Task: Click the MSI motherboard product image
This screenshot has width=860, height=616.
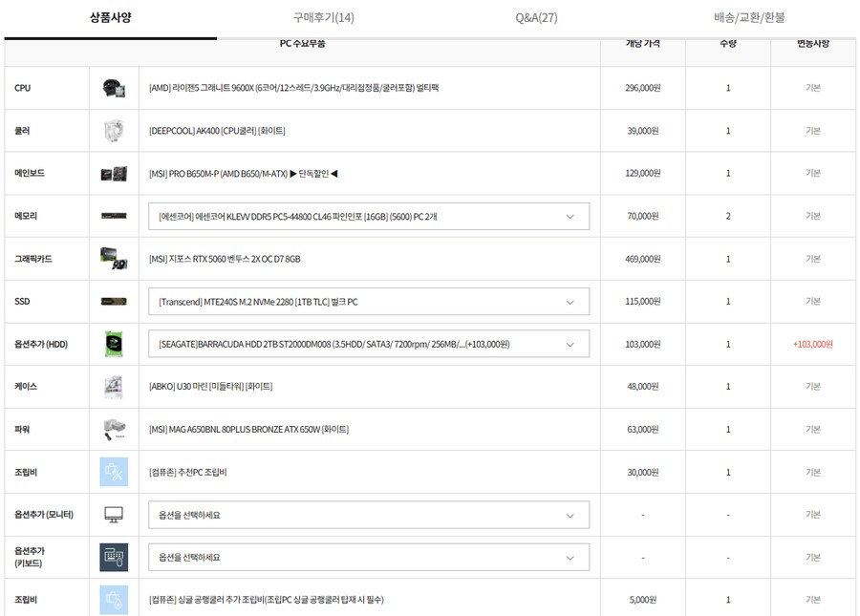Action: pos(114,174)
